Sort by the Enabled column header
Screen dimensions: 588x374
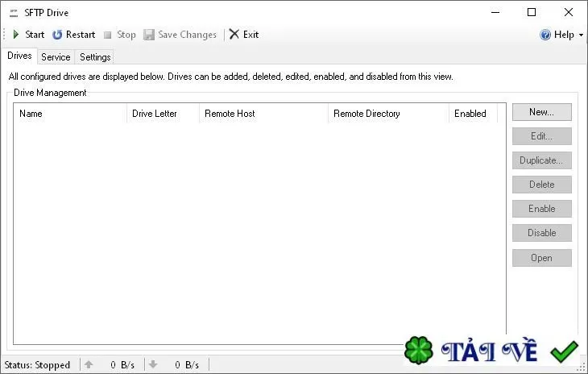(x=474, y=114)
